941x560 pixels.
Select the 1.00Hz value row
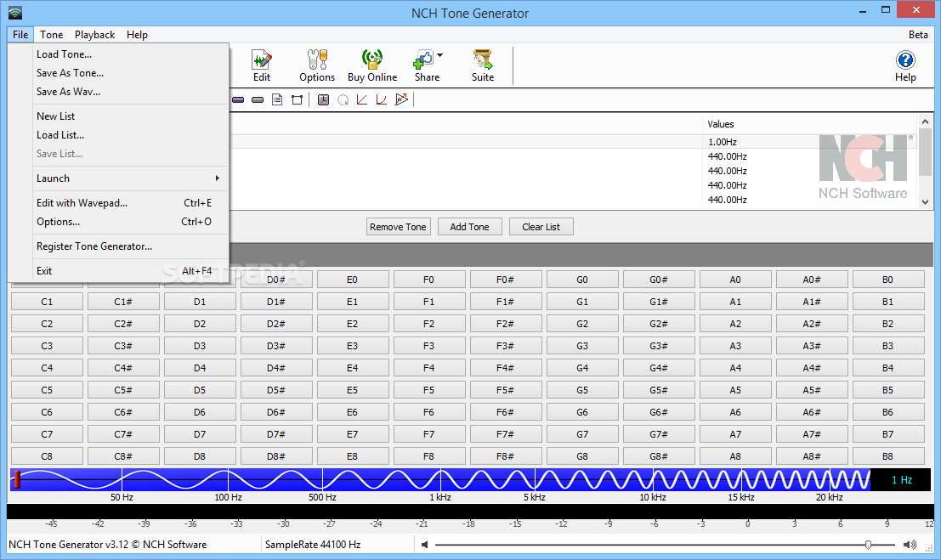(722, 142)
